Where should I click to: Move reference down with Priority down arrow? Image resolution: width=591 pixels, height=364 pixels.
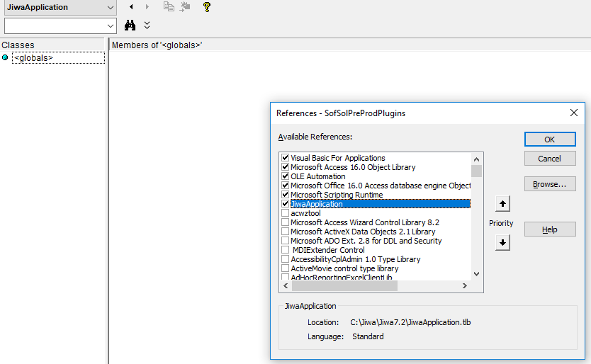click(x=502, y=242)
